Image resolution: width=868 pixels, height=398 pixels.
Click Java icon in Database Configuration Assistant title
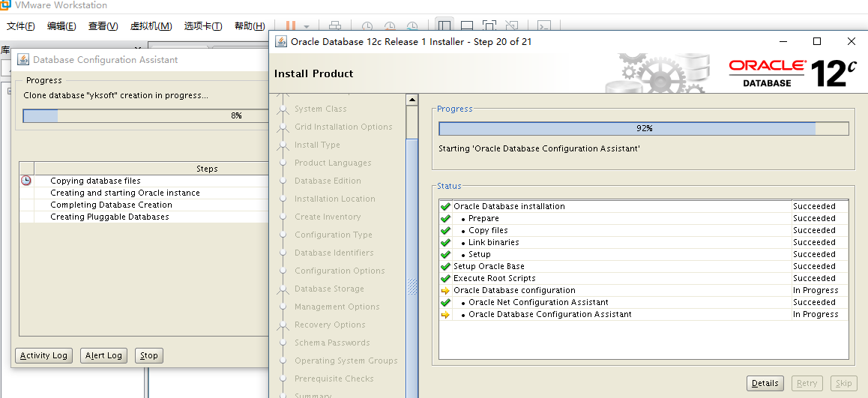(x=23, y=59)
